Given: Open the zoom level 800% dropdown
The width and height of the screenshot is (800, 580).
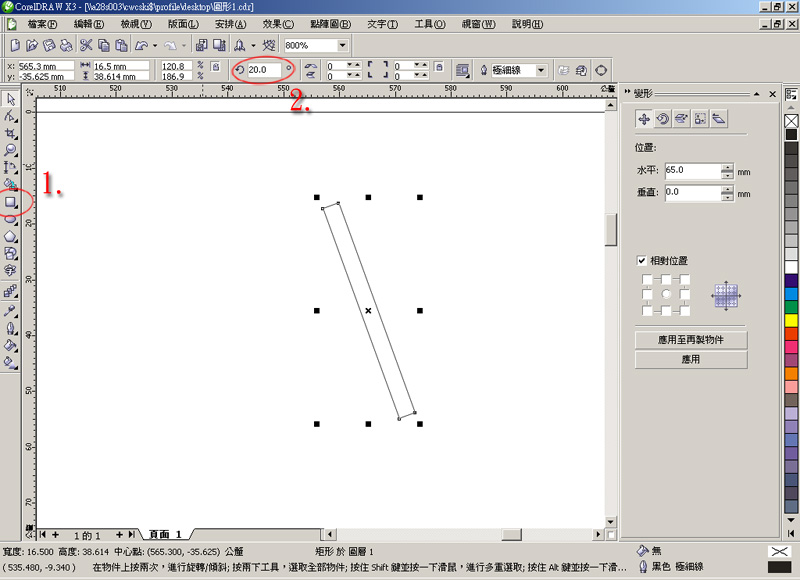Looking at the screenshot, I should (x=343, y=45).
